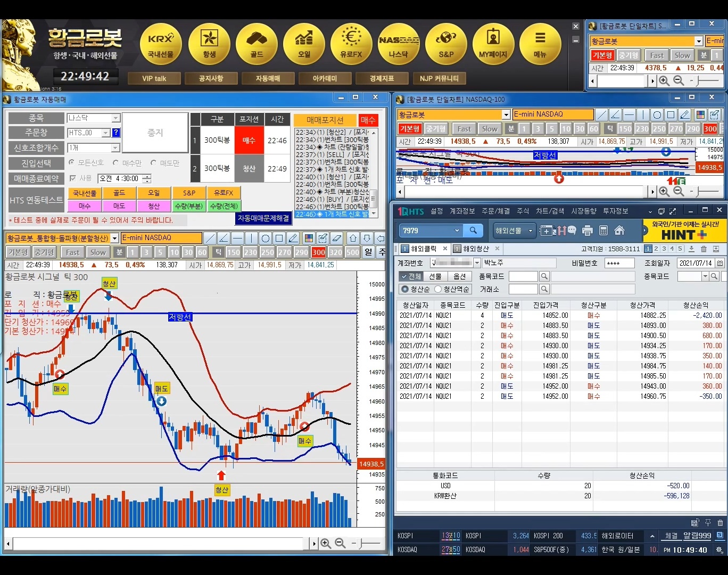Click the 1QHTS trash delete icon
Image resolution: width=728 pixels, height=575 pixels.
tap(704, 249)
